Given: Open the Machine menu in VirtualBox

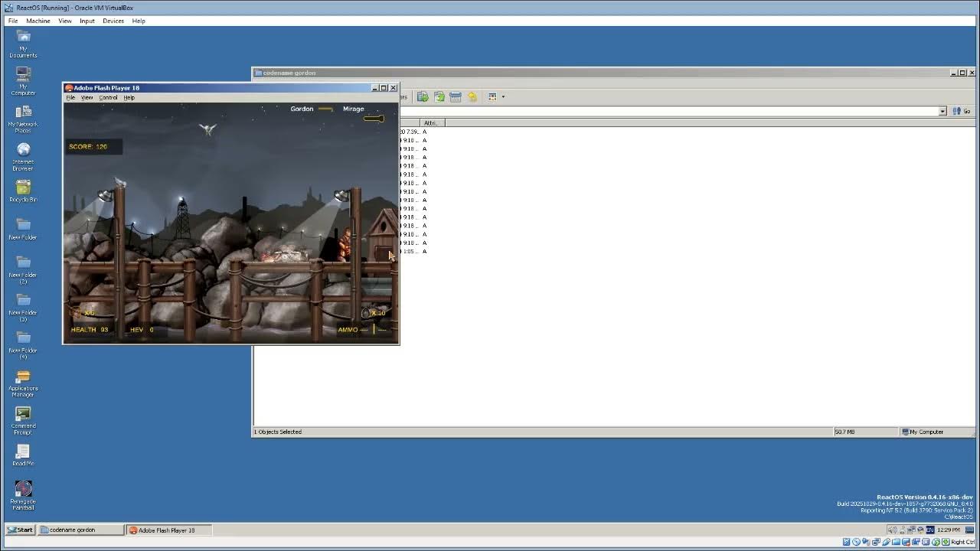Looking at the screenshot, I should coord(38,21).
